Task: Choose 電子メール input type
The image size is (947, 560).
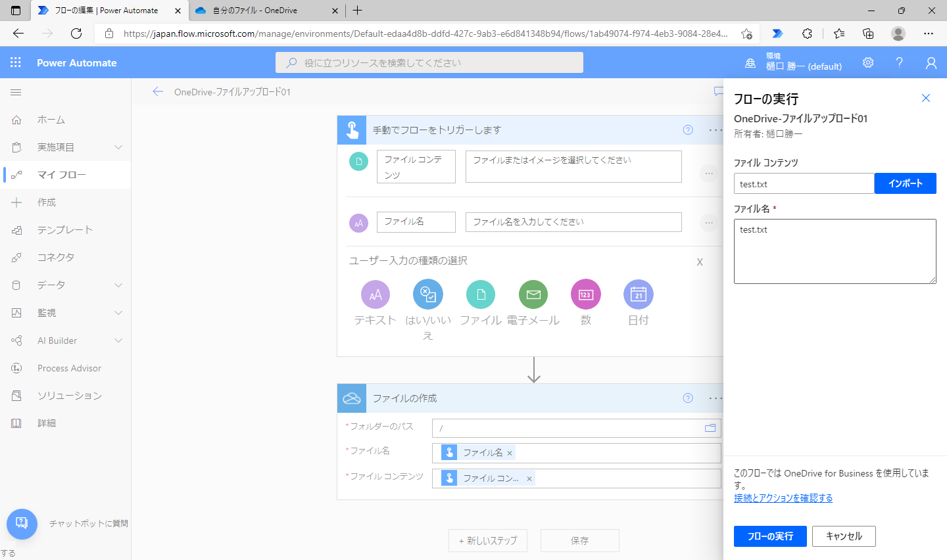Action: pos(533,294)
